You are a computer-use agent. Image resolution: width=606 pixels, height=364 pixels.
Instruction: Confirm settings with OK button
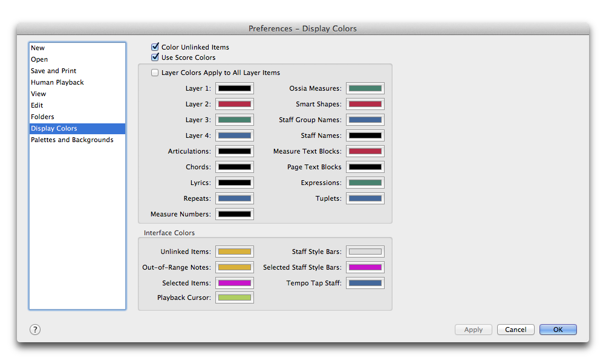[558, 330]
